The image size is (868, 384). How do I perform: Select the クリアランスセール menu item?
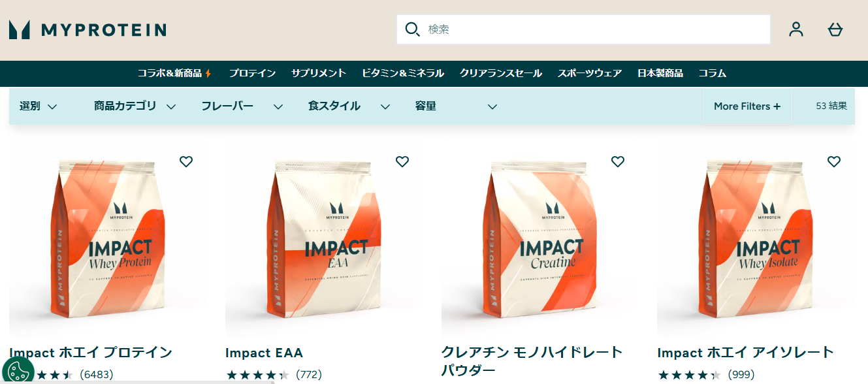click(x=501, y=73)
